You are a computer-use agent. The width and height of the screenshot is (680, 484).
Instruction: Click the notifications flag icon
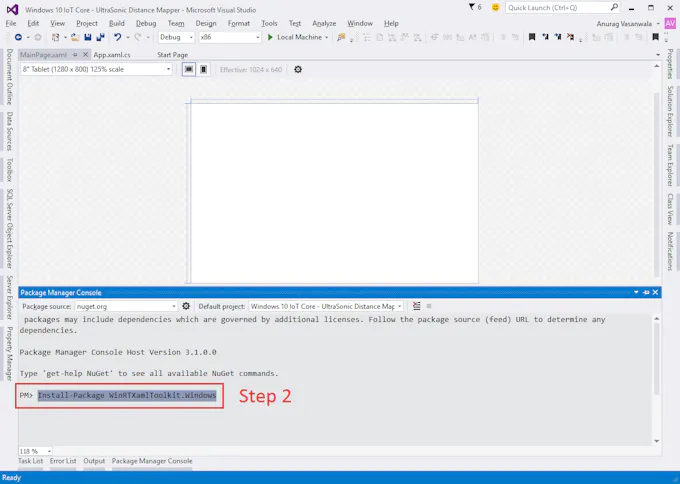pyautogui.click(x=472, y=7)
